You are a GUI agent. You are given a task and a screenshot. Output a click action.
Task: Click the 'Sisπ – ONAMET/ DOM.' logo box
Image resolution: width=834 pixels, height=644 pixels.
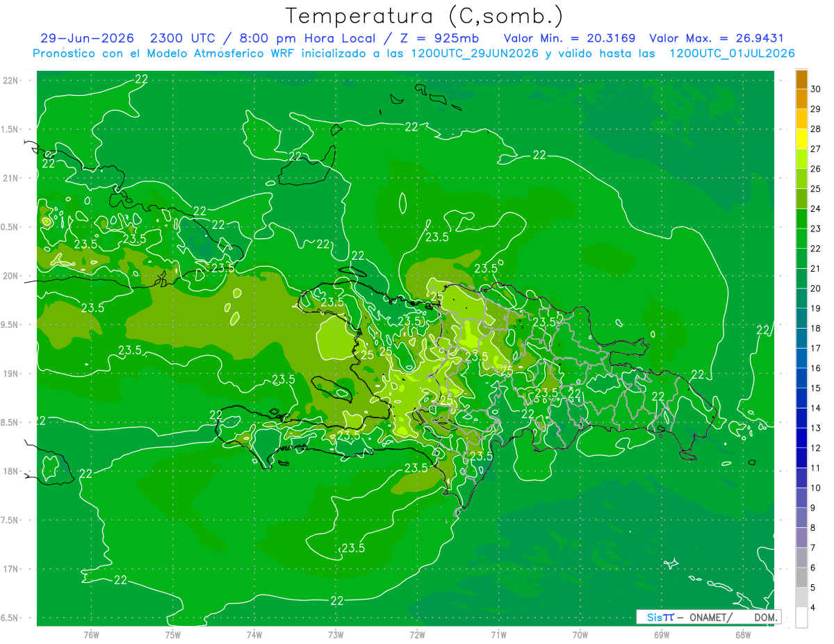coord(709,617)
